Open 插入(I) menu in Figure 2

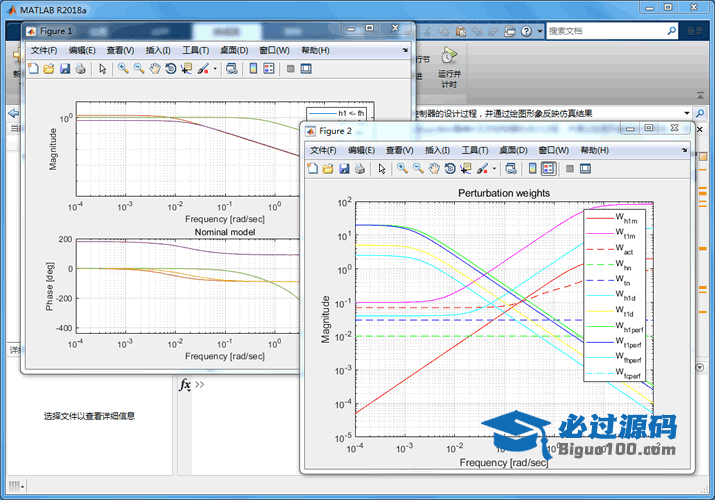(437, 150)
